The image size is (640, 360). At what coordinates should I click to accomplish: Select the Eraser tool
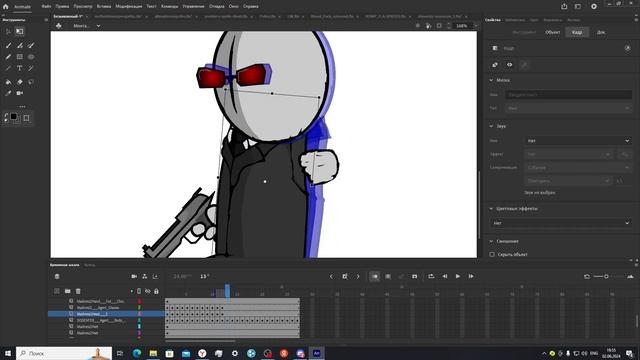pyautogui.click(x=20, y=82)
